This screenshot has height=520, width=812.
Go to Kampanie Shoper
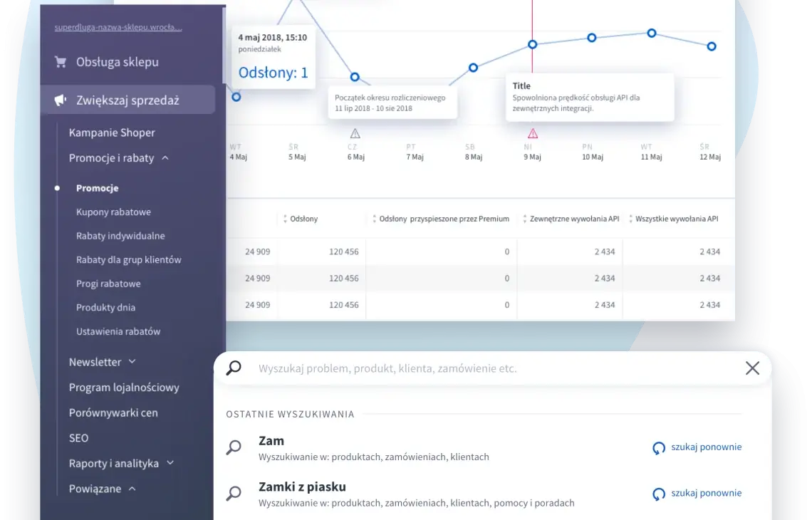click(112, 132)
